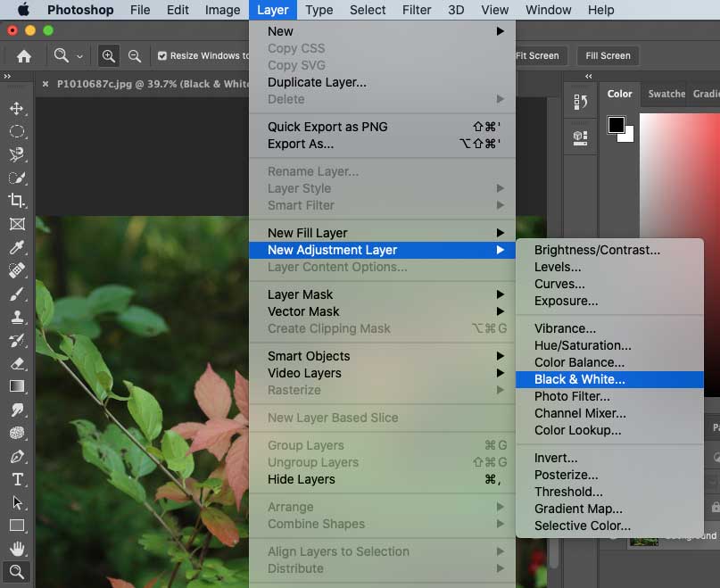This screenshot has width=720, height=588.
Task: Select the Zoom tool in toolbar
Action: 17,572
